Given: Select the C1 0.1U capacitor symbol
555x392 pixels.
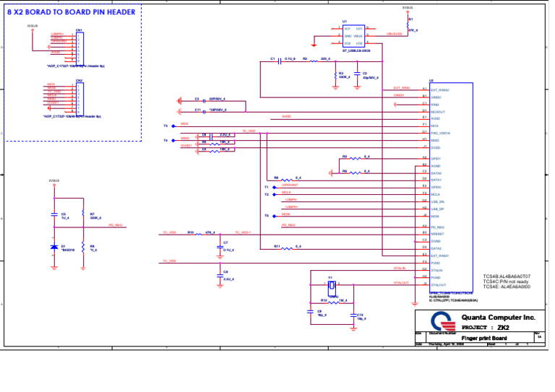Looking at the screenshot, I should [279, 61].
